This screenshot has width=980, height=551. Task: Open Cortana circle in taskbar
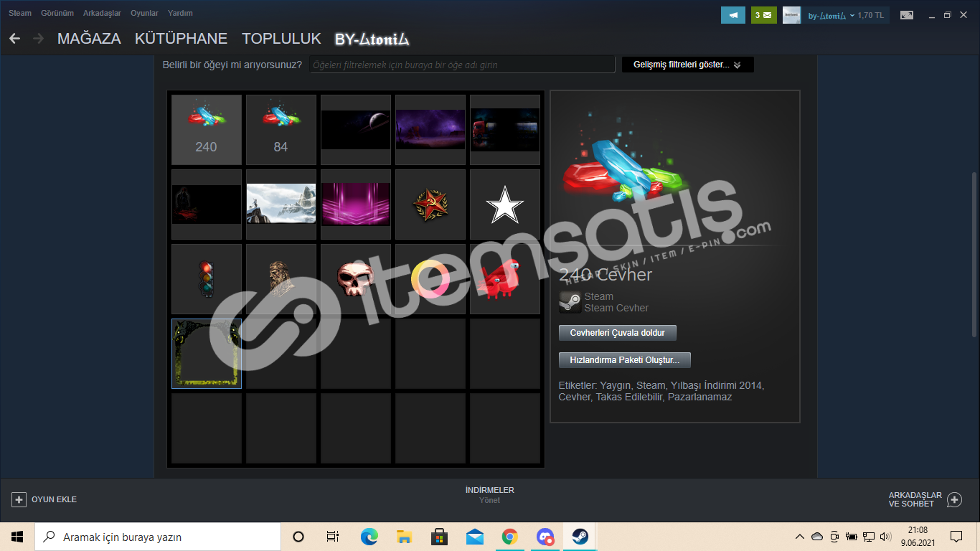point(298,537)
